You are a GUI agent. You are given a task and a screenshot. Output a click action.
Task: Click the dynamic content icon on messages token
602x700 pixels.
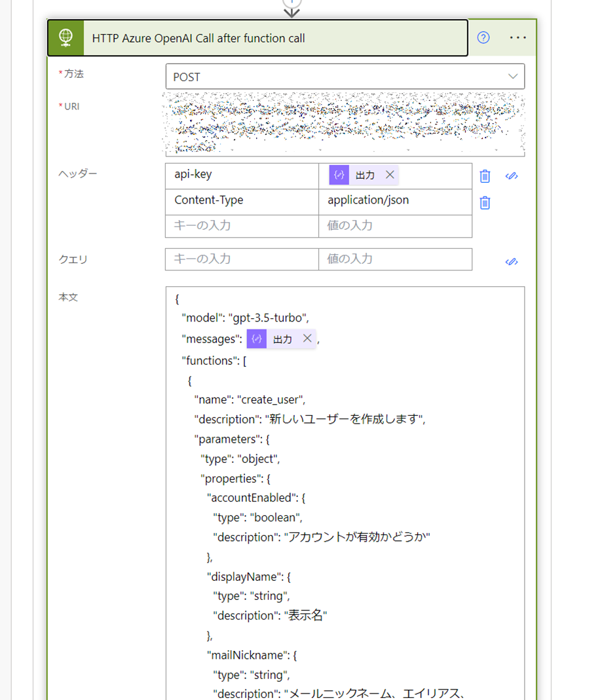point(256,339)
